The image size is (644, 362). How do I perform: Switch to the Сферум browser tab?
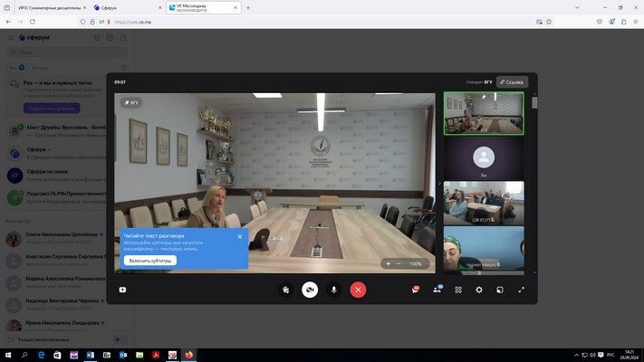pyautogui.click(x=127, y=8)
